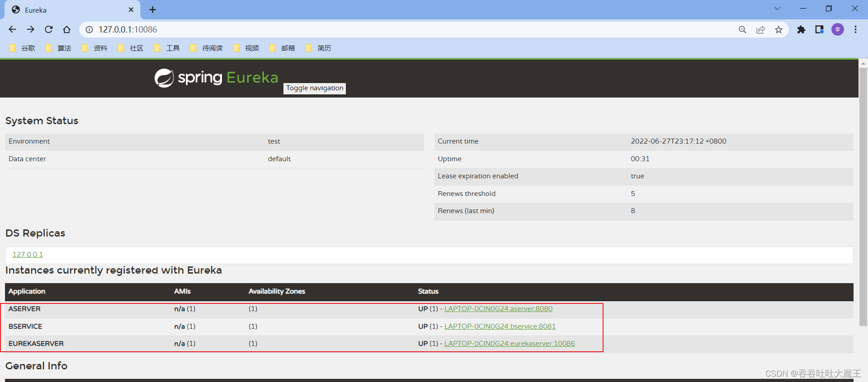Viewport: 868px width, 382px height.
Task: Click the General Info heading
Action: tap(36, 366)
